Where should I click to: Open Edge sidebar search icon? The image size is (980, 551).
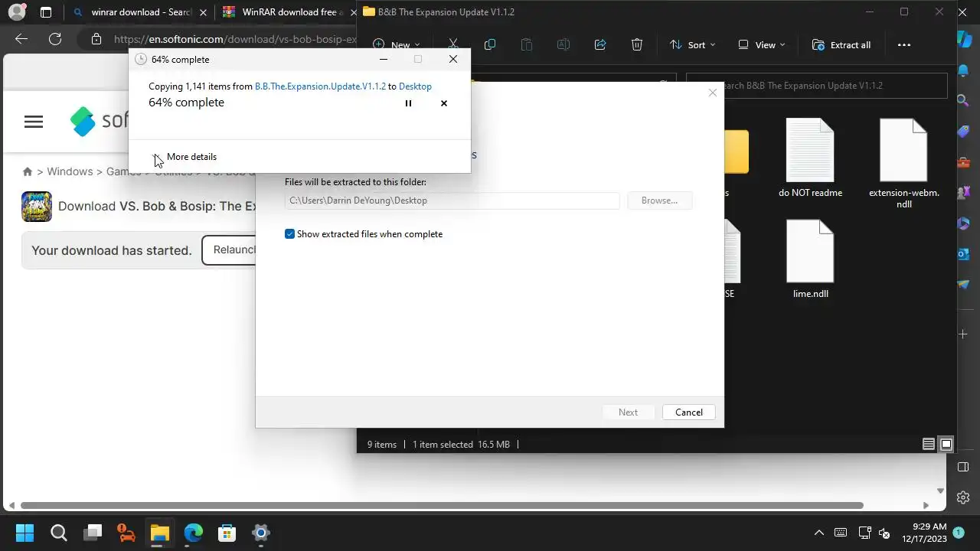[964, 100]
